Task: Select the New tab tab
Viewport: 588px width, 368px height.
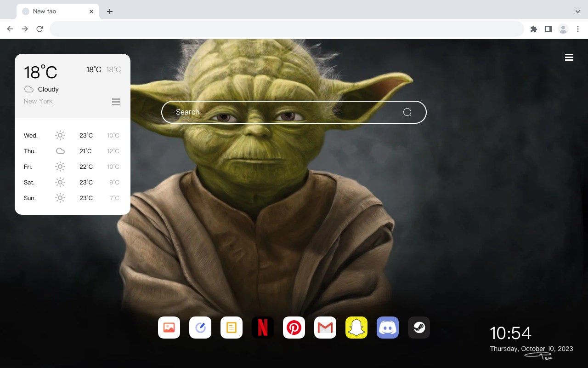Action: pos(58,11)
